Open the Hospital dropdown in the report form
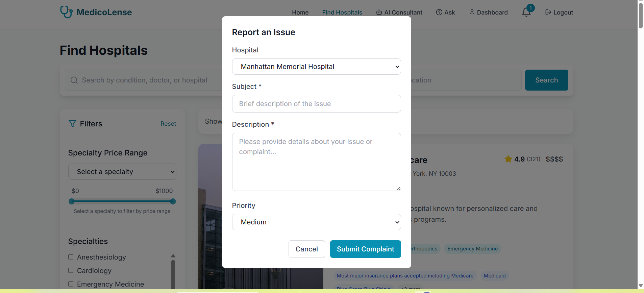Viewport: 644px width, 293px height. pos(317,67)
